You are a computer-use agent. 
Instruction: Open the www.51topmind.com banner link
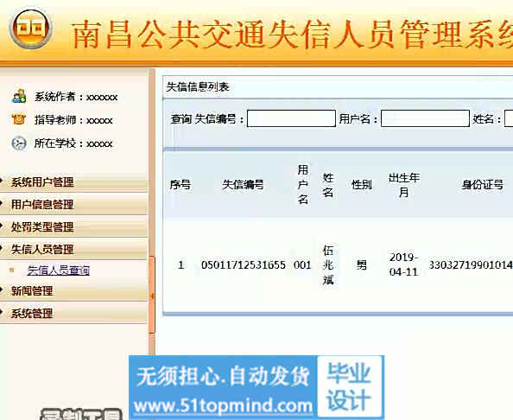[x=223, y=406]
